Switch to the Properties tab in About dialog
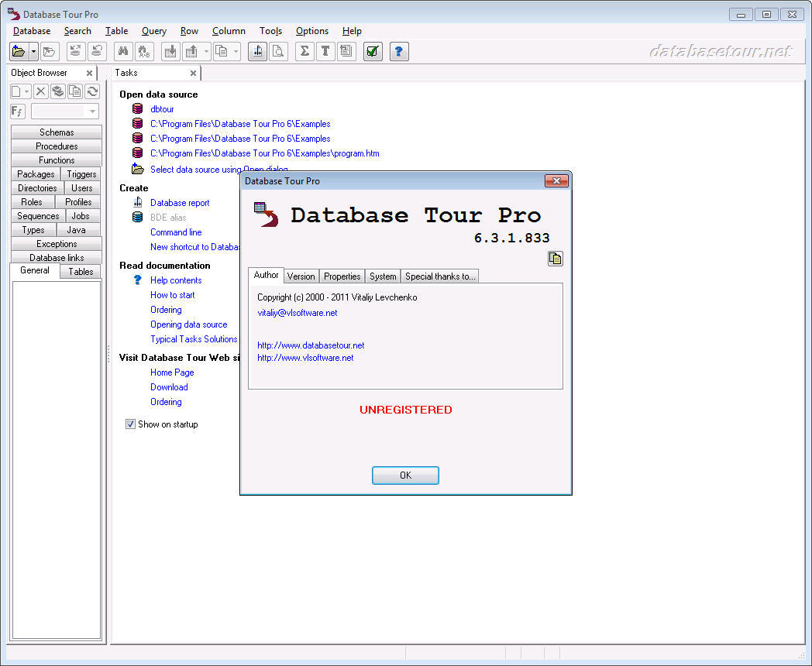 coord(342,276)
